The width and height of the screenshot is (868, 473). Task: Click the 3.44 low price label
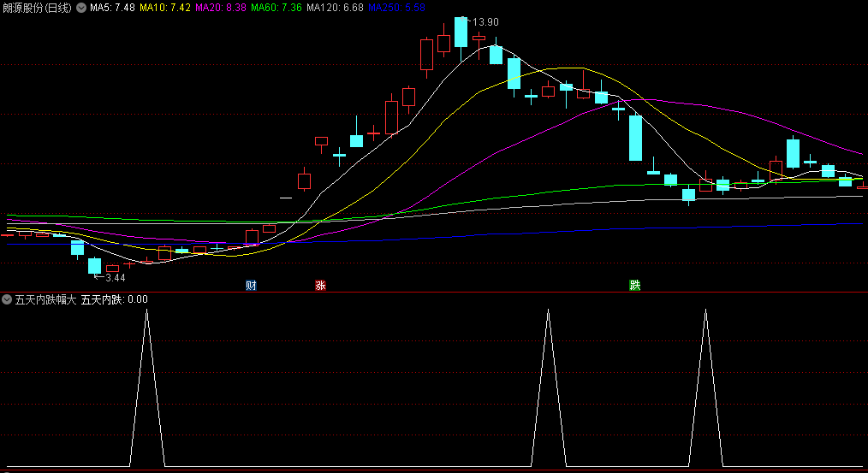pos(116,278)
